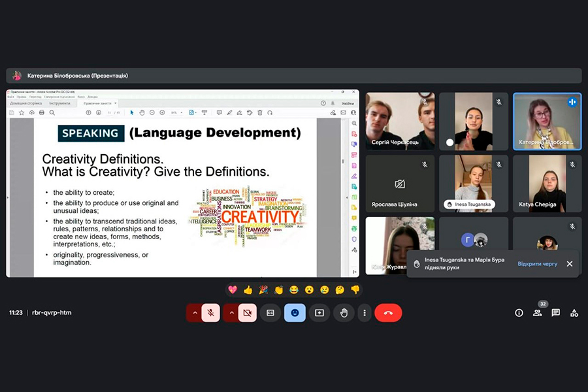Open the meeting chat panel
The width and height of the screenshot is (588, 392).
coord(555,313)
